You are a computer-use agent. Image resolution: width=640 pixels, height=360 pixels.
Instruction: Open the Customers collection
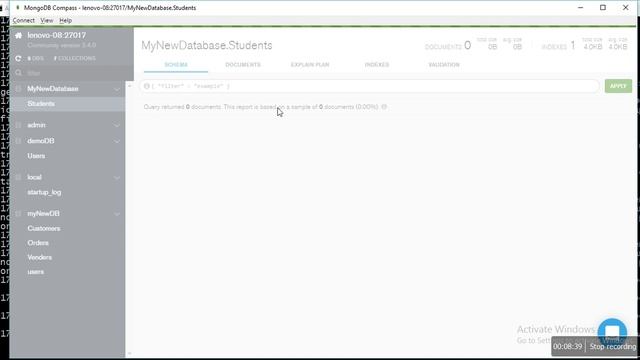pyautogui.click(x=44, y=229)
